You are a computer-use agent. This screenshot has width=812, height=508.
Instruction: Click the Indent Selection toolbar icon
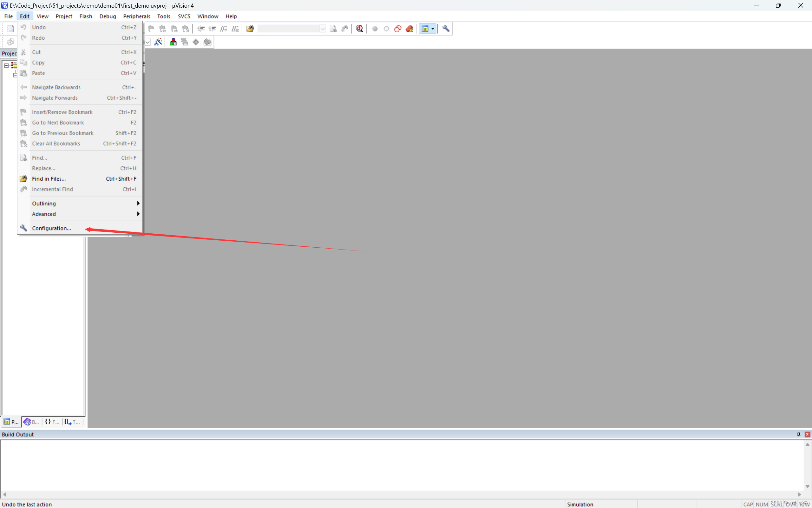tap(201, 29)
